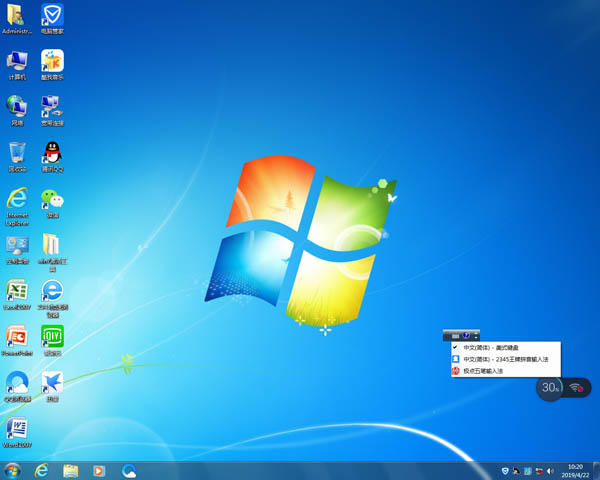600x480 pixels.
Task: Click the Wi-Fi disconnected floating widget
Action: click(x=577, y=388)
